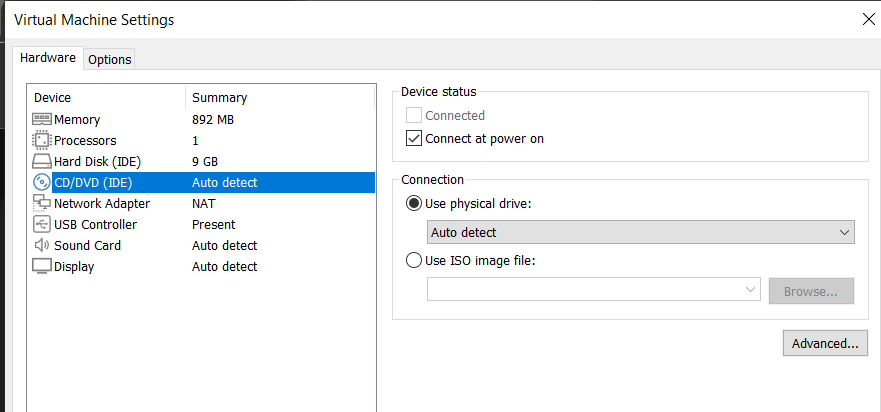
Task: Click into the ISO image path field
Action: pyautogui.click(x=585, y=290)
